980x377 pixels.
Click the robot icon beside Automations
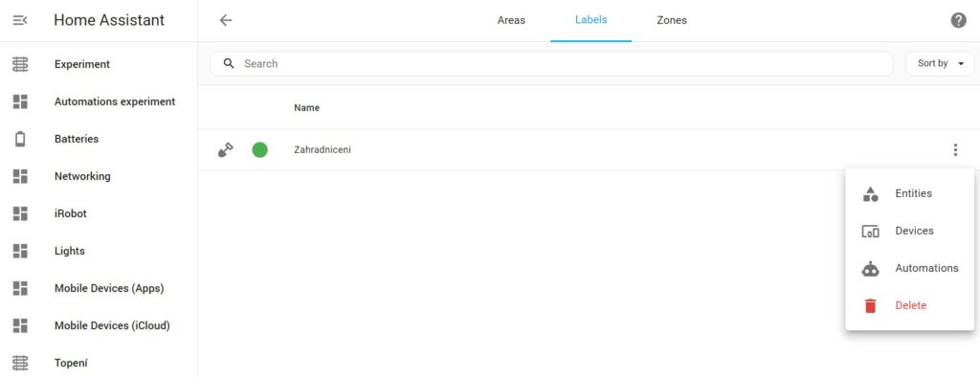[x=870, y=269]
